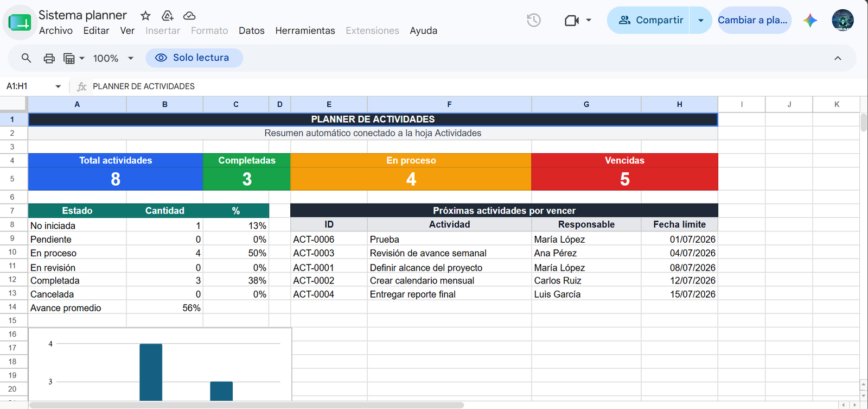The width and height of the screenshot is (868, 409).
Task: Print the spreadsheet using printer icon
Action: click(x=49, y=58)
